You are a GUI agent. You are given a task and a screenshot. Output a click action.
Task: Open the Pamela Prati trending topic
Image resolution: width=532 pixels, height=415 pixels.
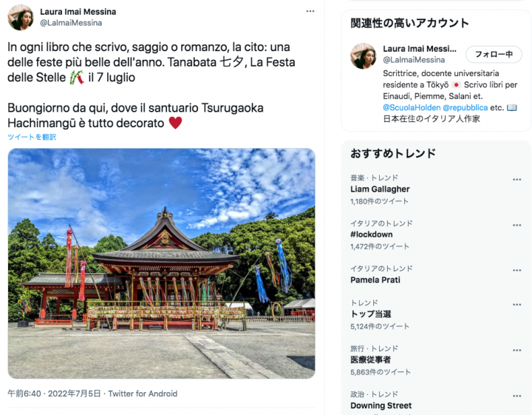375,280
